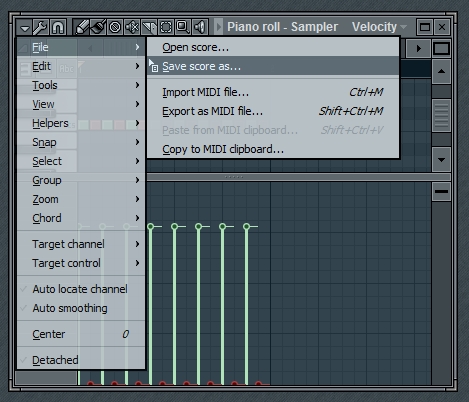The height and width of the screenshot is (402, 469).
Task: Select the Paint brush tool
Action: (98, 27)
